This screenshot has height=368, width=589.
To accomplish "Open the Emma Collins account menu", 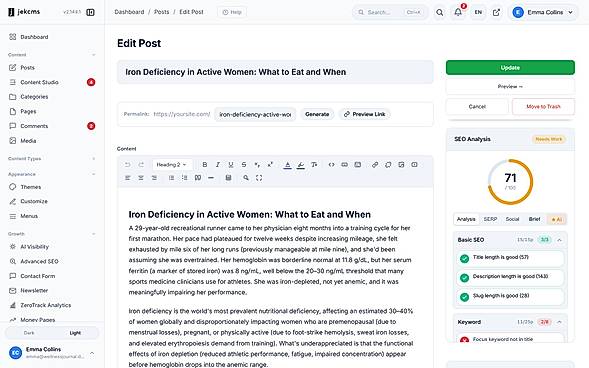I will coord(543,12).
